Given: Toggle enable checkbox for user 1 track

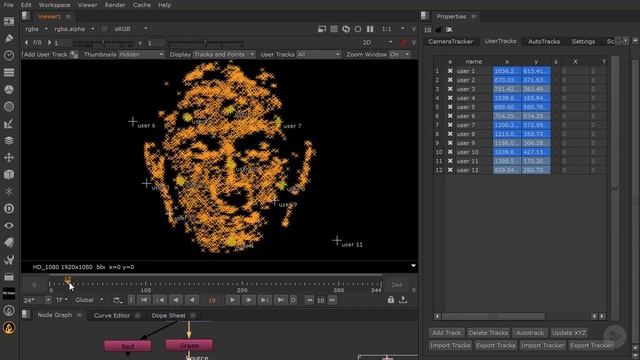Looking at the screenshot, I should coord(450,71).
